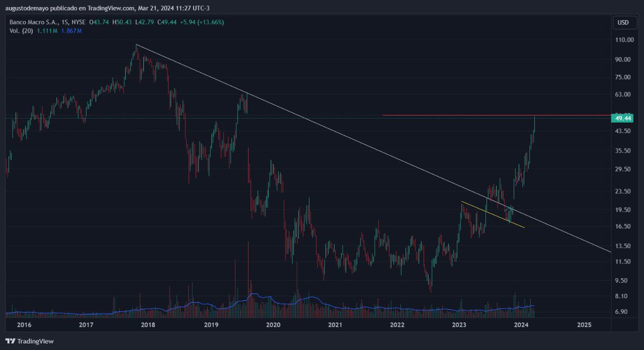This screenshot has height=350, width=644.
Task: Click the high value H50.43
Action: [x=121, y=22]
